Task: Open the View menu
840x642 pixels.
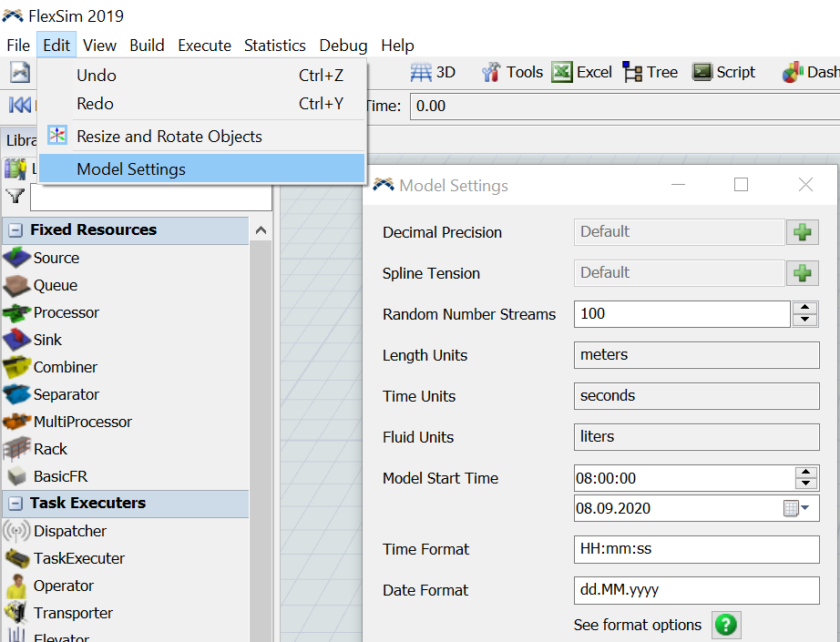Action: [99, 46]
